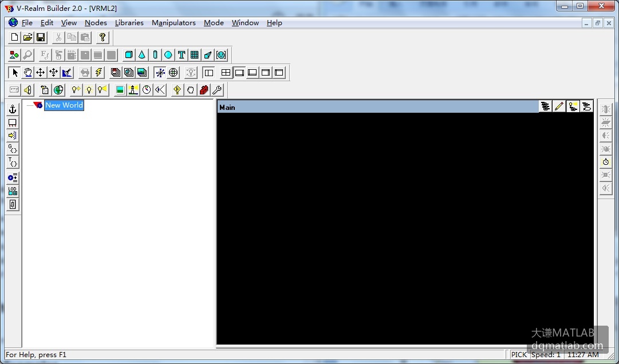Open the camera list in Main pane
The image size is (619, 364).
(x=546, y=106)
